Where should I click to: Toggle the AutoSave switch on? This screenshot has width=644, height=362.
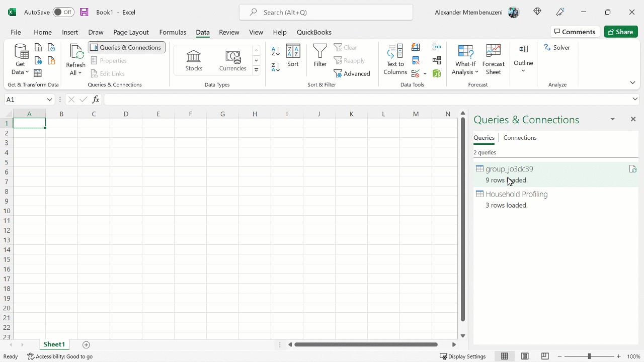tap(63, 12)
